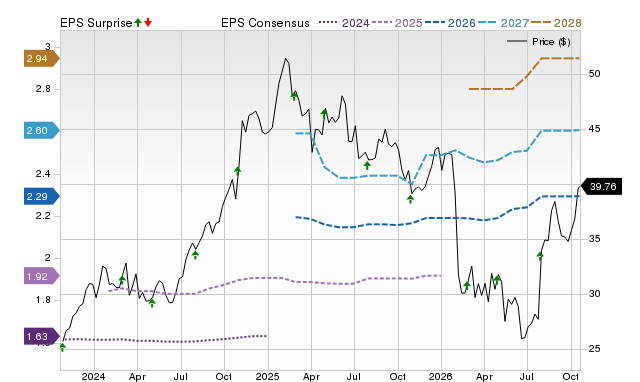Click the 35 label on the price axis
Screen dimensions: 640x382
(x=594, y=239)
